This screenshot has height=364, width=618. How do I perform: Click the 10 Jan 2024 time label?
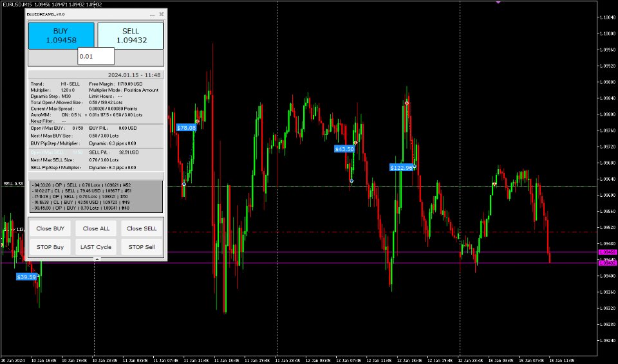click(14, 360)
